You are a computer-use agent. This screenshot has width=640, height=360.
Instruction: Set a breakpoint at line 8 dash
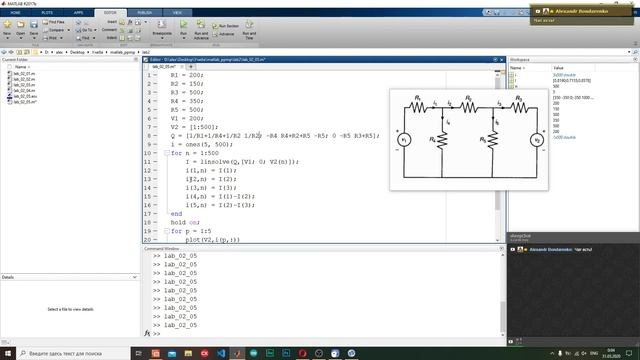[156, 136]
